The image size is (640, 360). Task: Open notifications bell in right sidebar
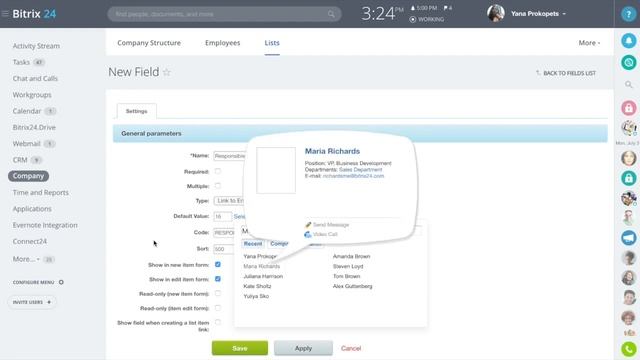pos(629,41)
